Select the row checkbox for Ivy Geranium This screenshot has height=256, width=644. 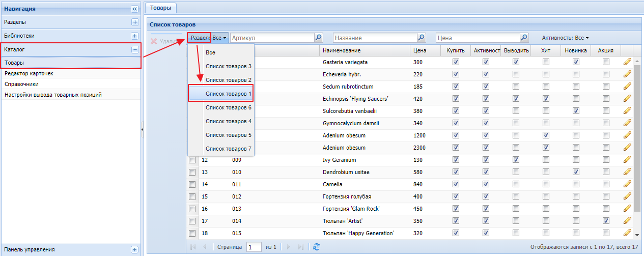pos(192,160)
